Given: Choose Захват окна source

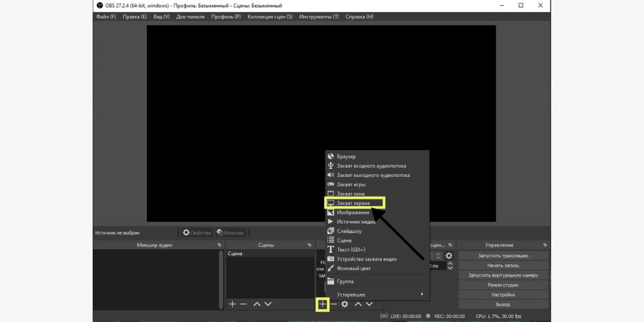Looking at the screenshot, I should 377,193.
